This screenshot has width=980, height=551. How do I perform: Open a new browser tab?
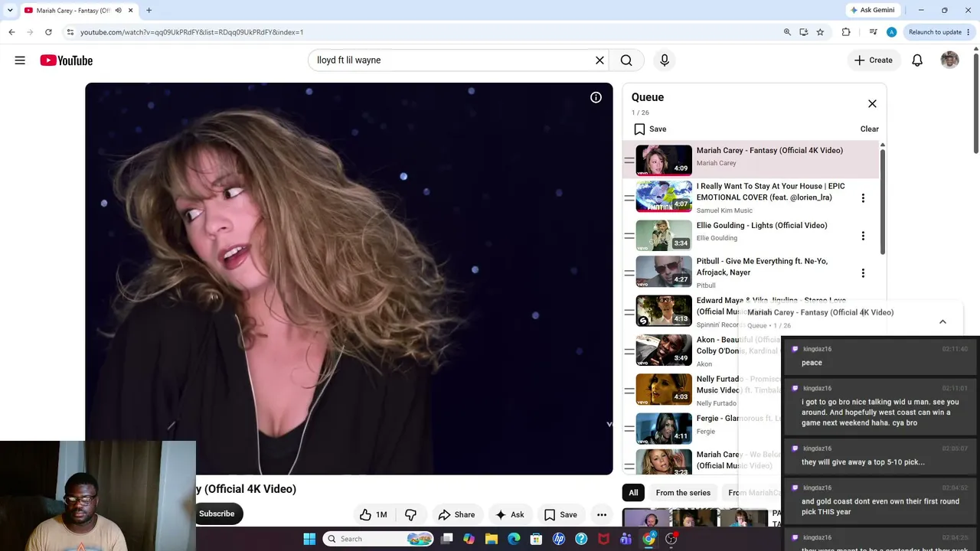149,11
